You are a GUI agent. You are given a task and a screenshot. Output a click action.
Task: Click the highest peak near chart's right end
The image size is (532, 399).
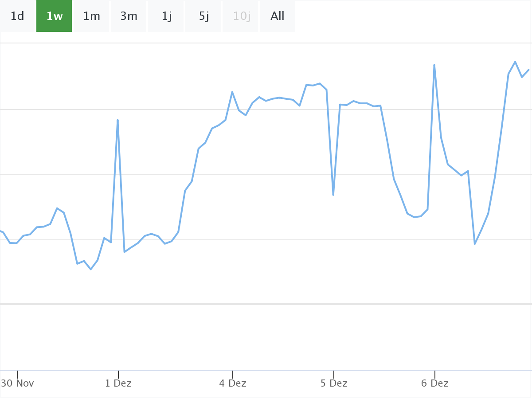point(515,62)
